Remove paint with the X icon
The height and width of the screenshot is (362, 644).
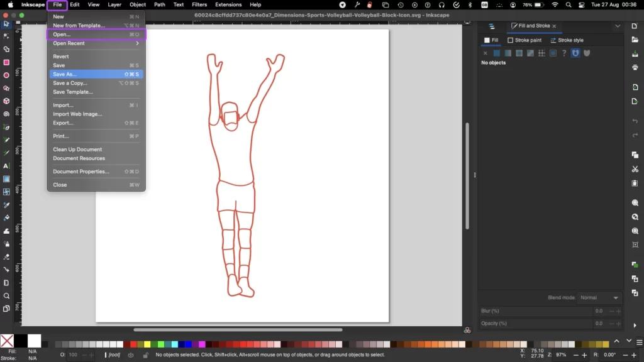point(485,53)
